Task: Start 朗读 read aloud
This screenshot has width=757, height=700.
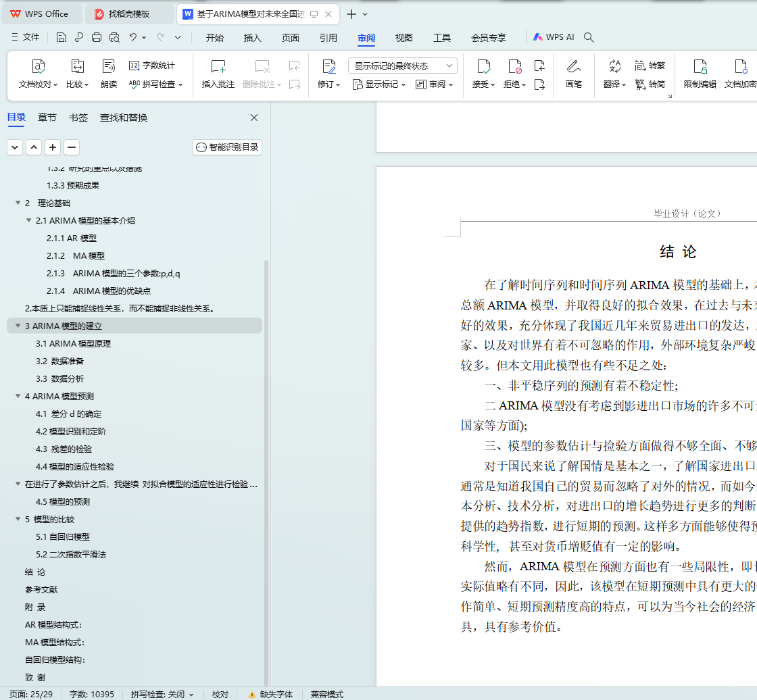Action: [109, 74]
